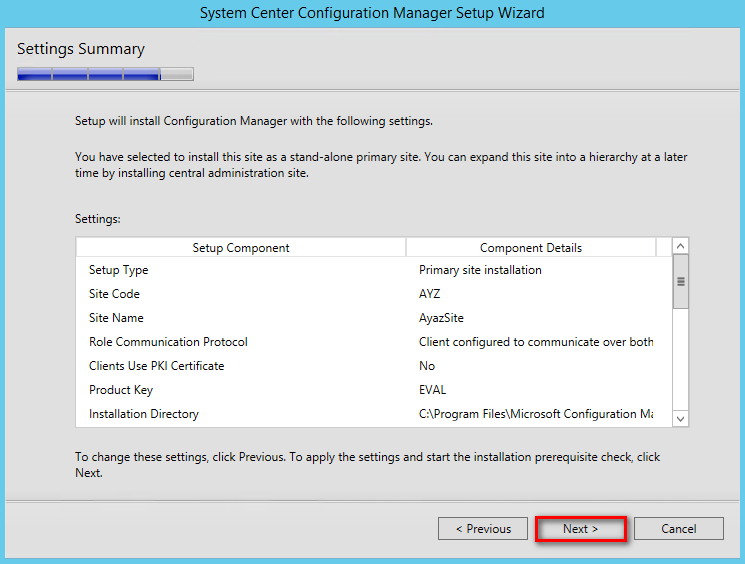
Task: Sort by the Setup Component column header
Action: tap(241, 248)
